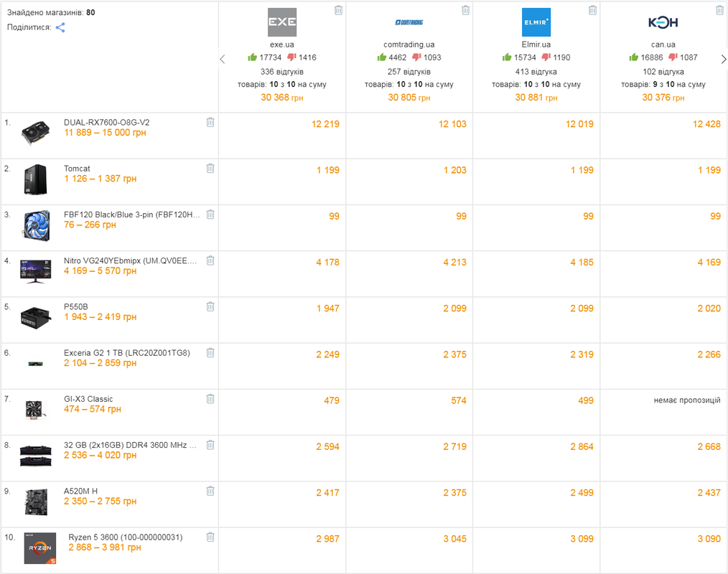728x574 pixels.
Task: Open the Elmir.ua store link
Action: pyautogui.click(x=536, y=44)
